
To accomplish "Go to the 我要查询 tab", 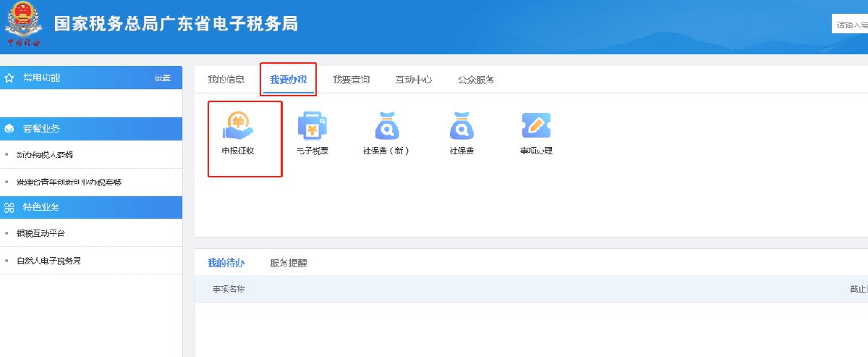I will pyautogui.click(x=351, y=80).
